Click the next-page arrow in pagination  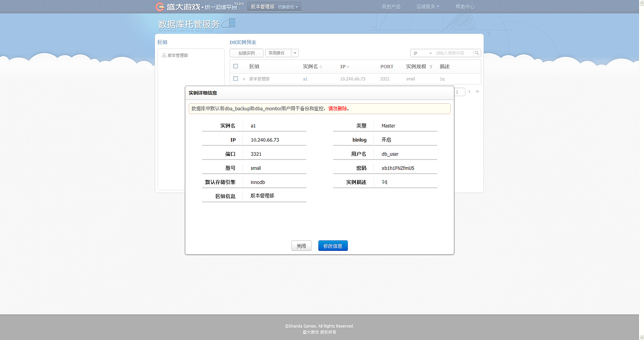coord(468,92)
